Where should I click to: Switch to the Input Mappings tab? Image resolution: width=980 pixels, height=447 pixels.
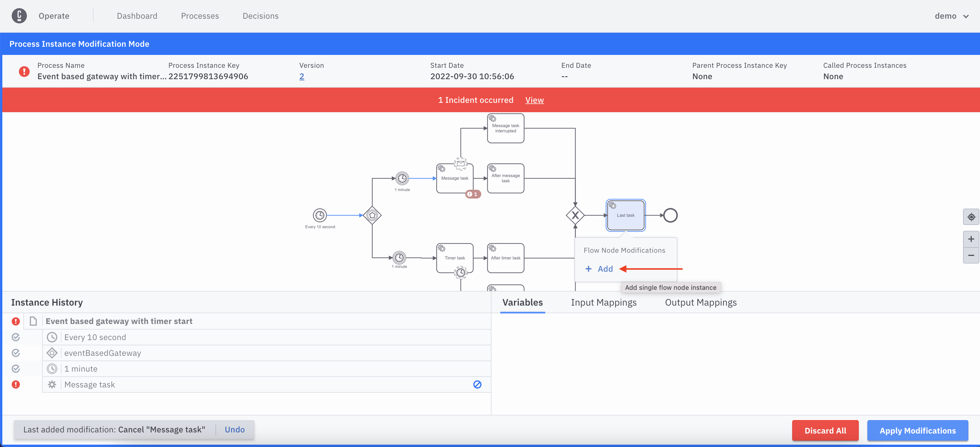pyautogui.click(x=603, y=302)
